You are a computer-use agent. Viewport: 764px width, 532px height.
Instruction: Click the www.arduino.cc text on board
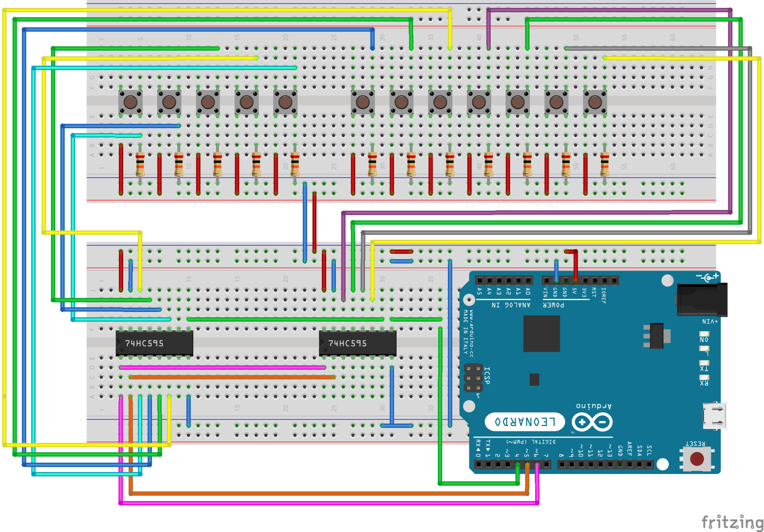[471, 334]
